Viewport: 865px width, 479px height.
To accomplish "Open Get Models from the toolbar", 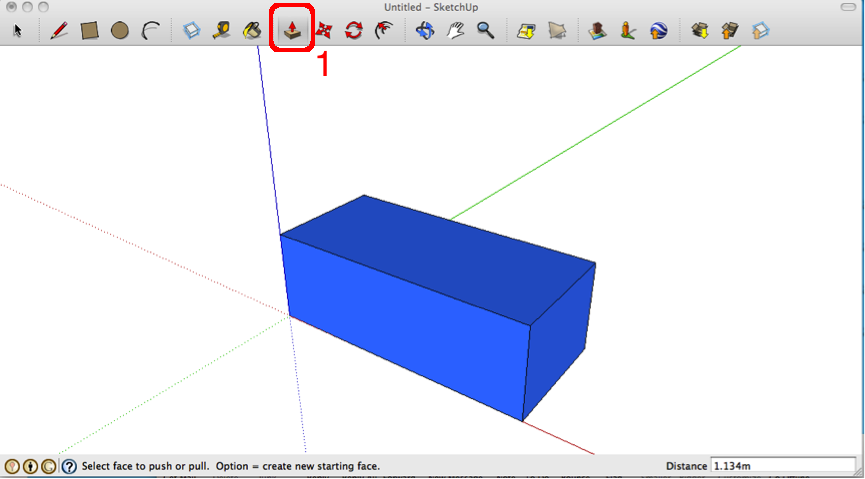I will (x=700, y=31).
